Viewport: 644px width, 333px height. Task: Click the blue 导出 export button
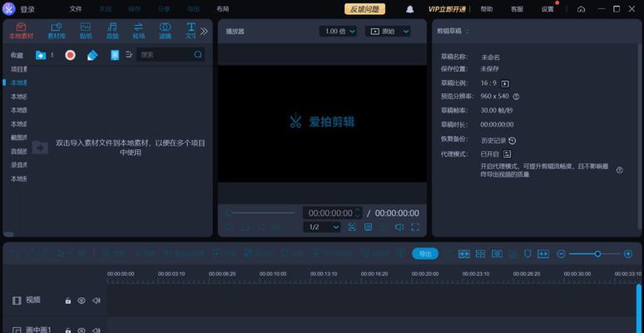tap(425, 254)
